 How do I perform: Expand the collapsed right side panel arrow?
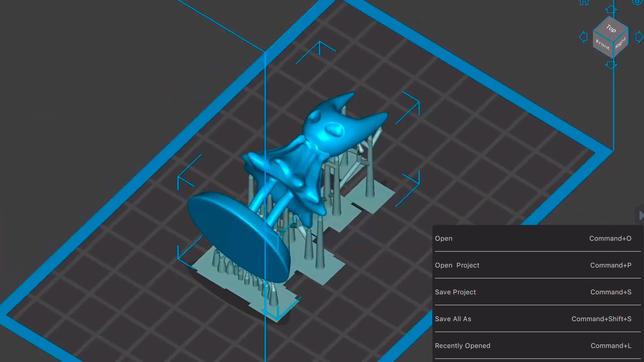[x=641, y=216]
